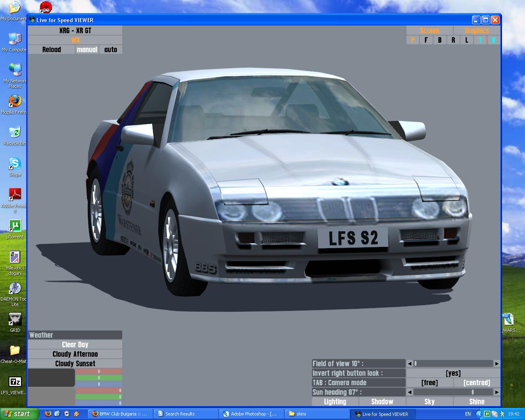Open the Screen options tab
Screen dimensions: 525x420
pos(429,31)
